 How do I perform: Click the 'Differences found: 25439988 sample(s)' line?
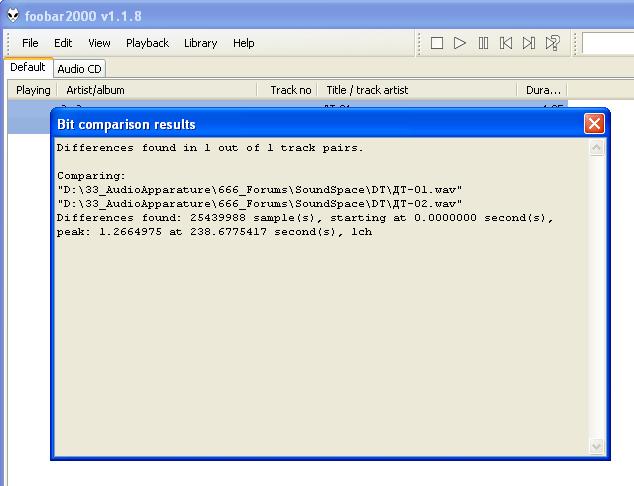pos(305,218)
